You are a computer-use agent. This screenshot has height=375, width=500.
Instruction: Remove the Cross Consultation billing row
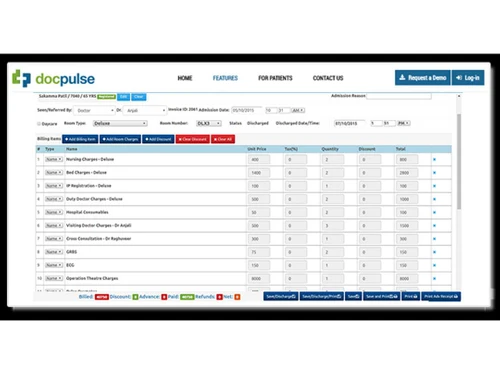434,239
